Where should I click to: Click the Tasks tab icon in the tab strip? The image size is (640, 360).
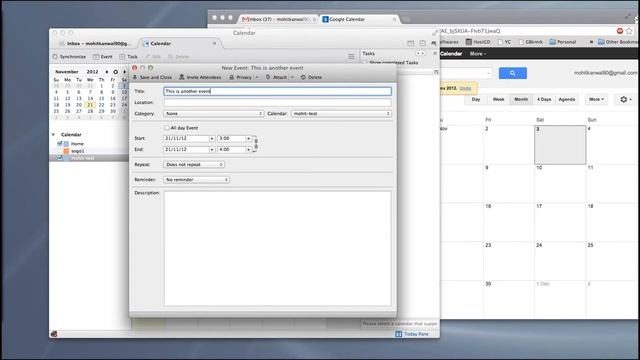click(422, 43)
